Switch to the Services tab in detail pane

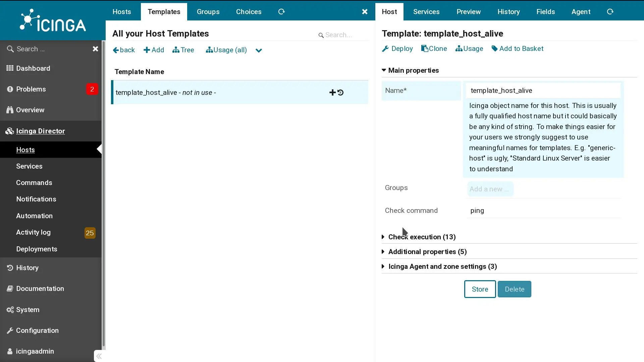tap(426, 12)
